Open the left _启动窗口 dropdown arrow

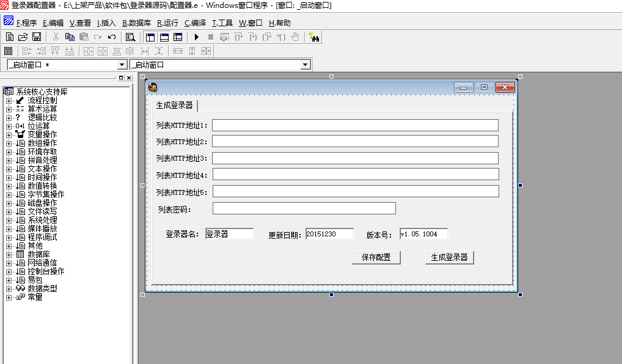click(x=122, y=65)
